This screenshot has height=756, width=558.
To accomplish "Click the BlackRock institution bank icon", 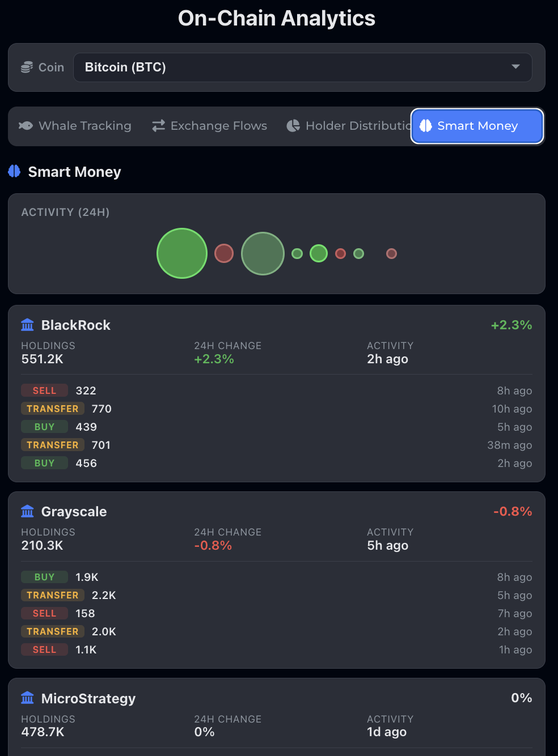I will point(27,325).
